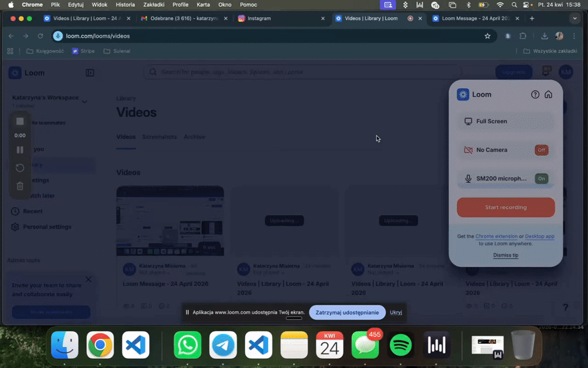The height and width of the screenshot is (368, 588).
Task: Click the Loom logo in the sidebar
Action: tap(15, 73)
